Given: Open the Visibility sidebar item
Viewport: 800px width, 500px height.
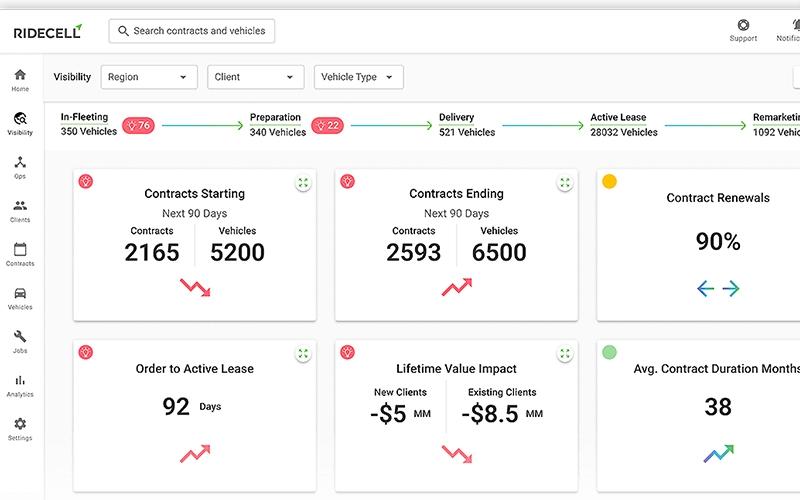Looking at the screenshot, I should [20, 124].
